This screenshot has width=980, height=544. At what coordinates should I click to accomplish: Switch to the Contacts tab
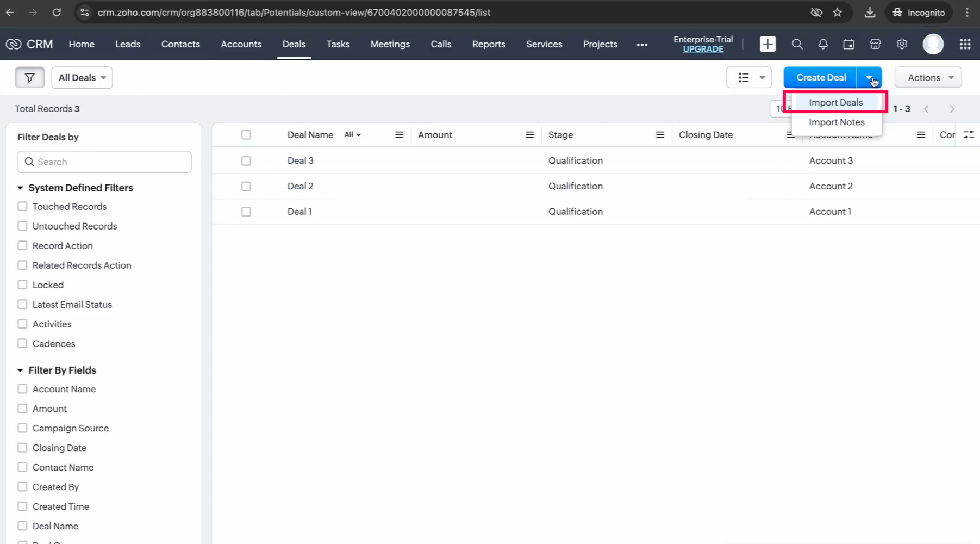point(180,44)
